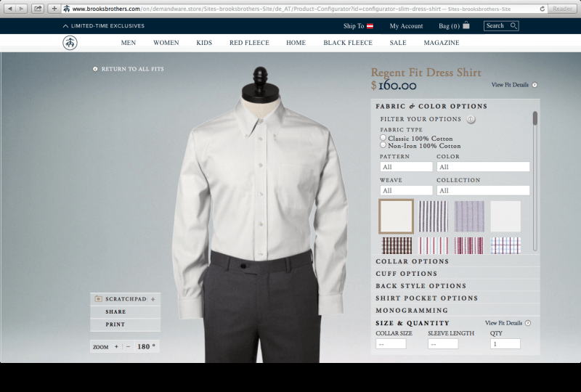Open the Magazine menu
Screen dimensions: 581x392
click(442, 43)
